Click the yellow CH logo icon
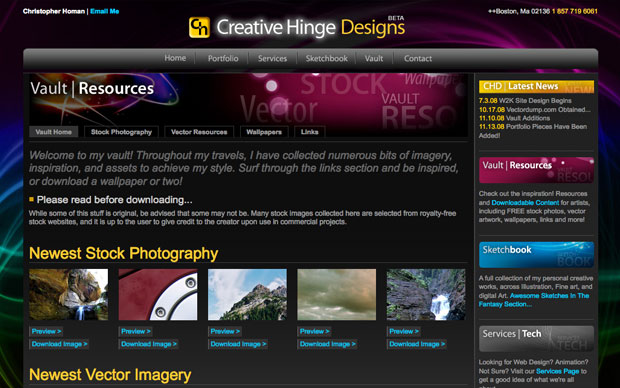The image size is (620, 388). [199, 27]
